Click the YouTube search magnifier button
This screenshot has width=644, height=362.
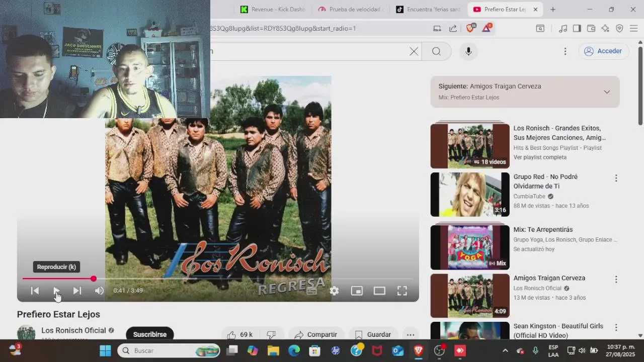[436, 51]
